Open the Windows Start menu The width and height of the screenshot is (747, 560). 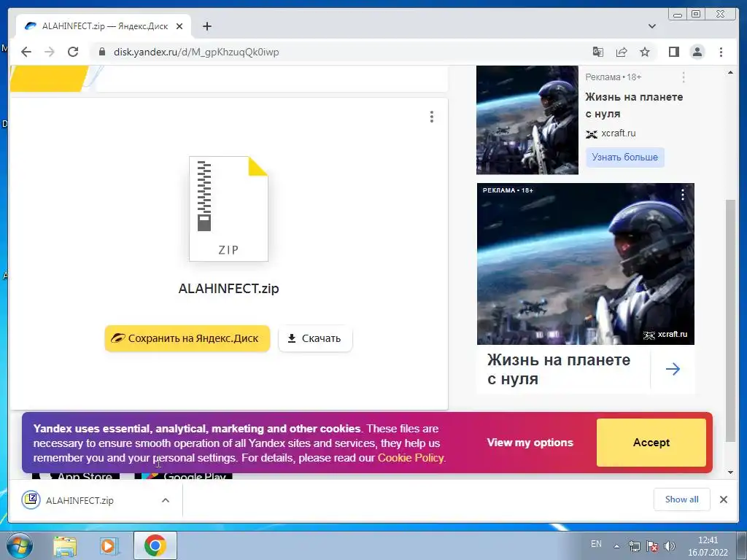[x=19, y=545]
